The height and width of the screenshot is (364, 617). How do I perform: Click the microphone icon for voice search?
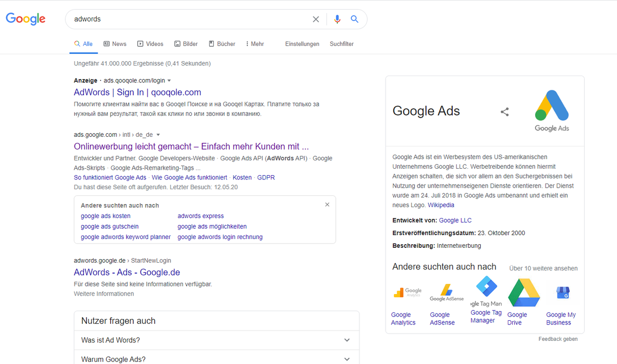[337, 19]
